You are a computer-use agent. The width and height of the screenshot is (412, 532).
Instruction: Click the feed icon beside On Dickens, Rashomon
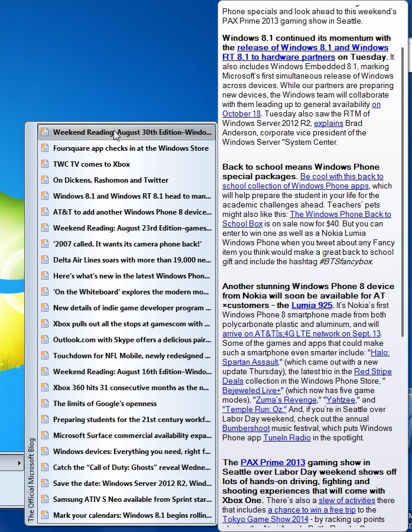[x=45, y=180]
